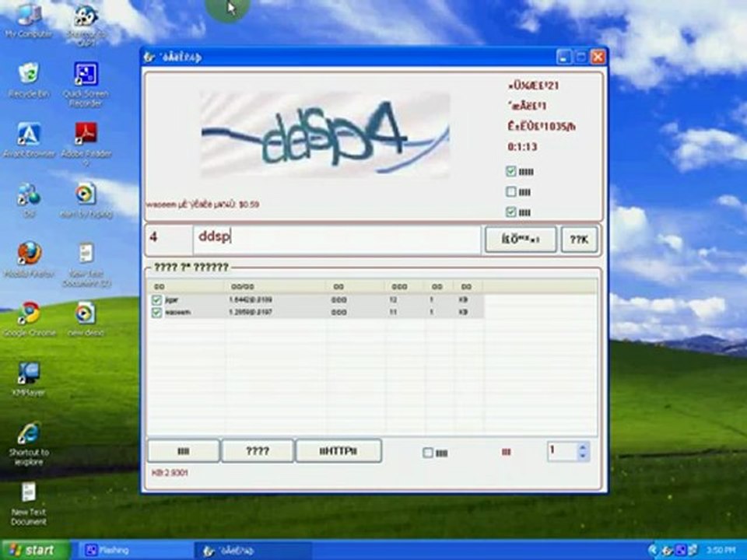Untick the bottom checkbox in the right-side options panel
747x560 pixels.
pos(510,212)
